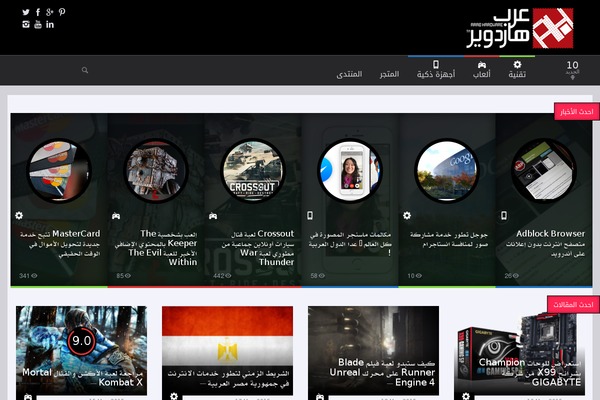Open the LinkedIn icon
This screenshot has height=400, width=600.
point(50,24)
